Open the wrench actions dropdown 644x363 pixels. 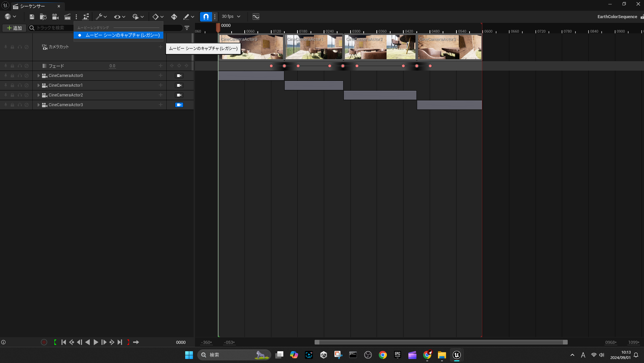[101, 17]
